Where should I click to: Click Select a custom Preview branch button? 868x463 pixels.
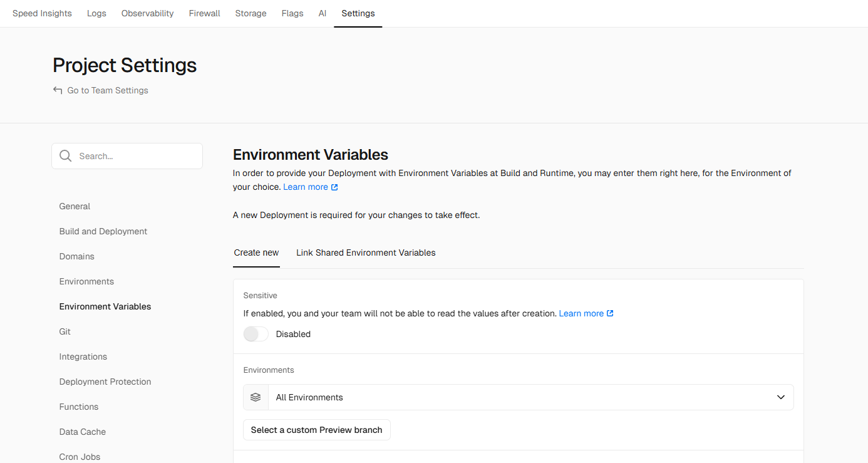click(x=316, y=430)
